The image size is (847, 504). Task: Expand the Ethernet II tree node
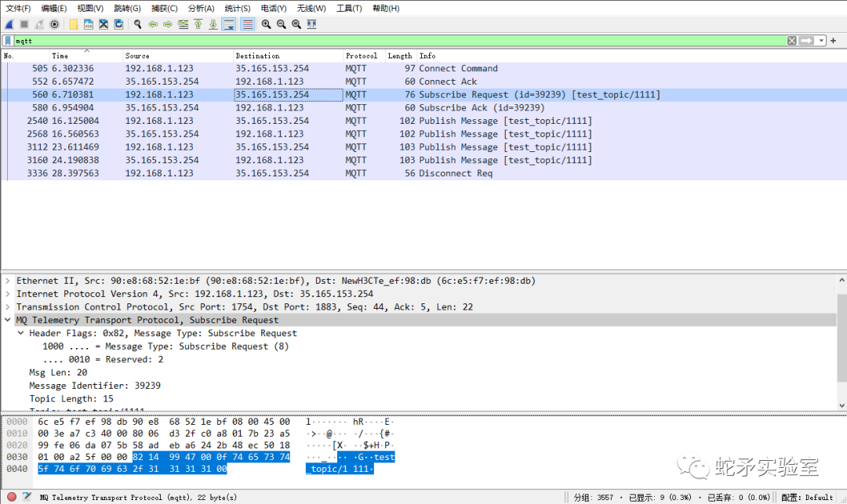tap(8, 281)
